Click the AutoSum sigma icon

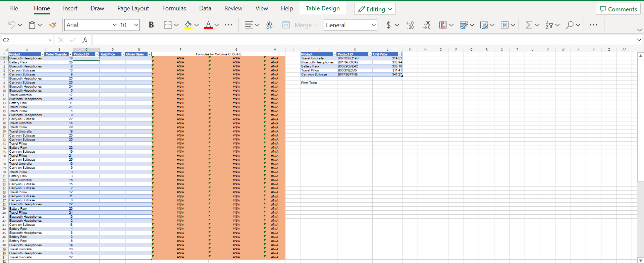click(x=529, y=25)
